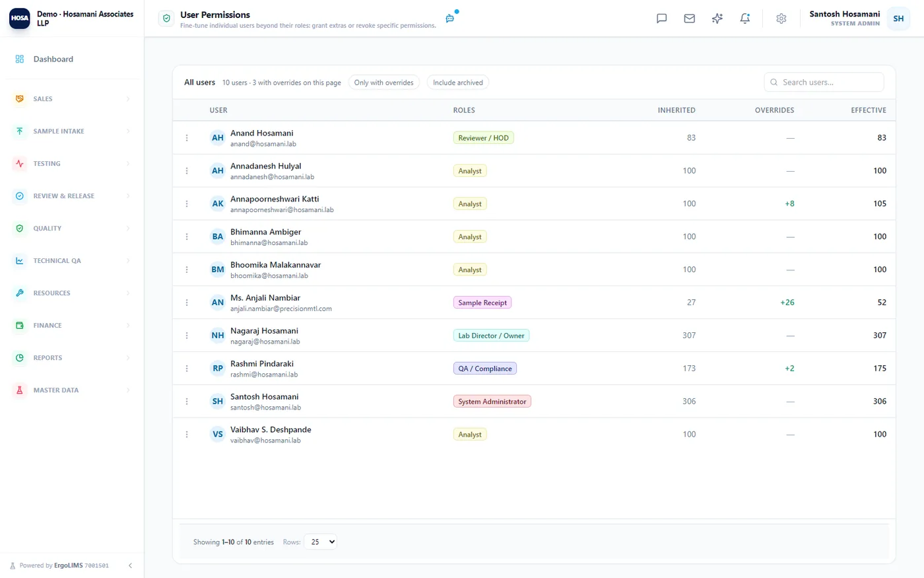Click the Testing pulse icon in sidebar

coord(20,163)
